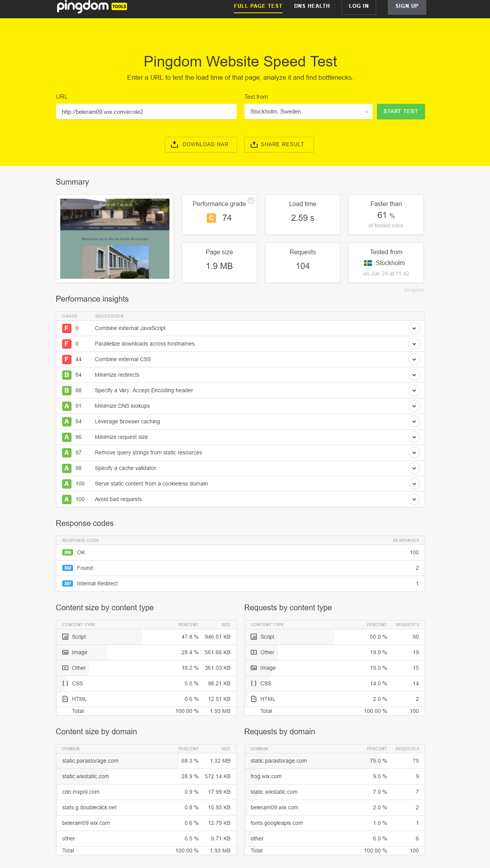Expand Minimize request size suggestion
The width and height of the screenshot is (490, 868).
coord(414,437)
